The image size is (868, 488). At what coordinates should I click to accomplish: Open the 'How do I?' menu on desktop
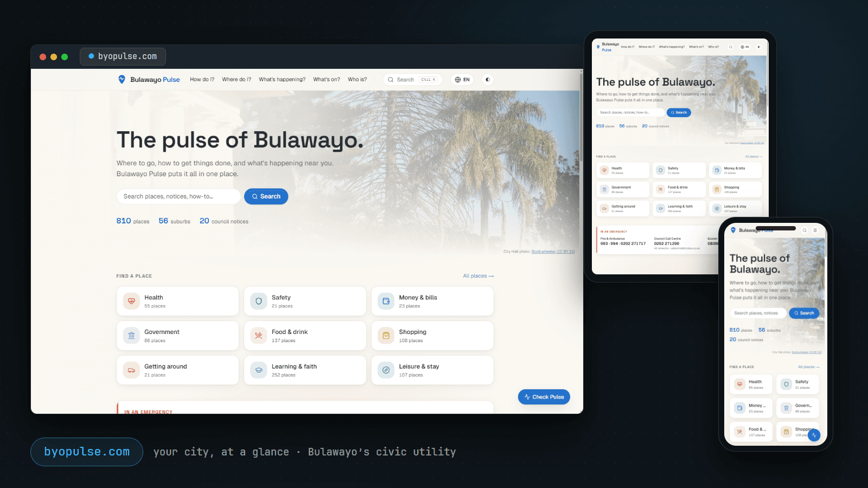[202, 80]
